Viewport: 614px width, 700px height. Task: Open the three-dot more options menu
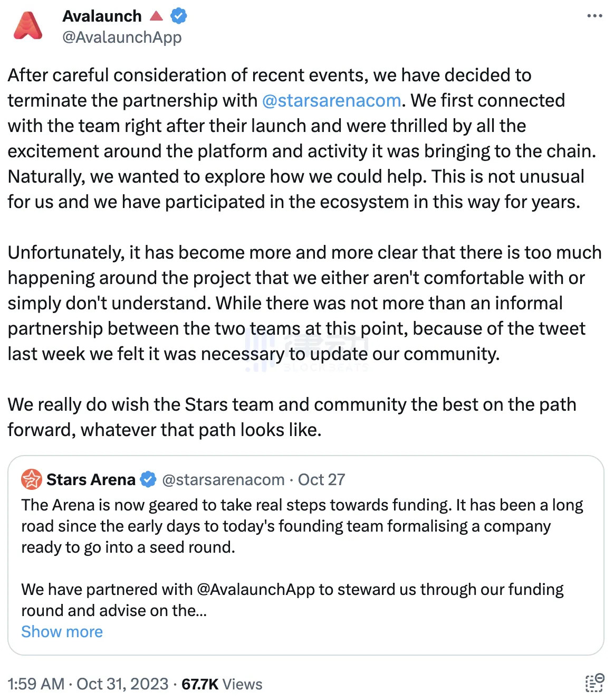[594, 16]
